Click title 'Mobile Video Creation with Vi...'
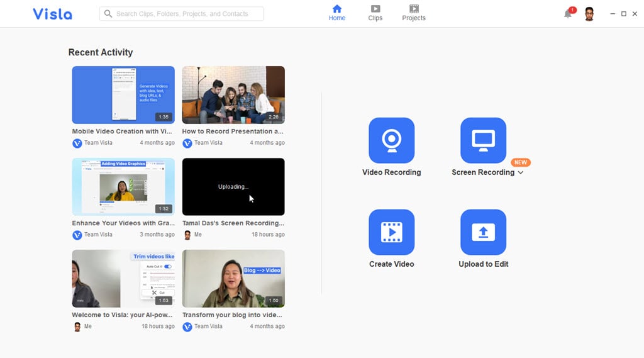Screen dimensions: 644x358 tap(122, 131)
